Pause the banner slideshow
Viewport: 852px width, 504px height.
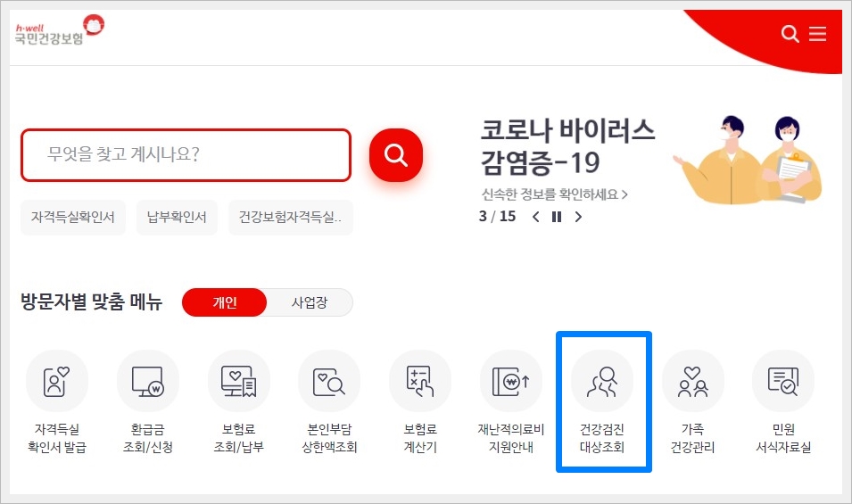tap(557, 217)
